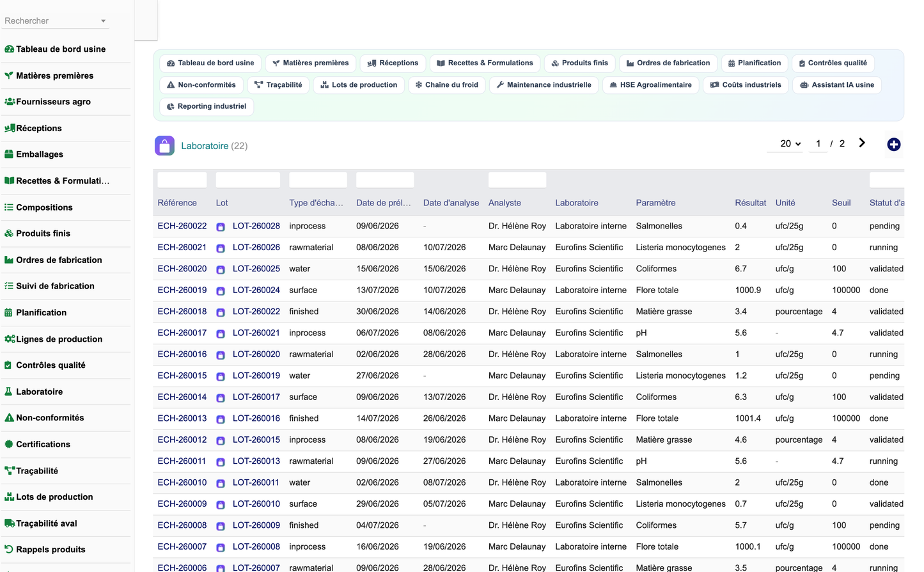Open the Laboratoire heading link
The width and height of the screenshot is (924, 572).
(x=205, y=146)
